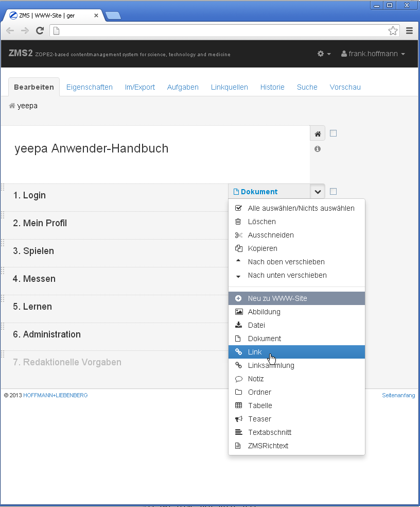Open the 3. Spielen chapter

(33, 251)
